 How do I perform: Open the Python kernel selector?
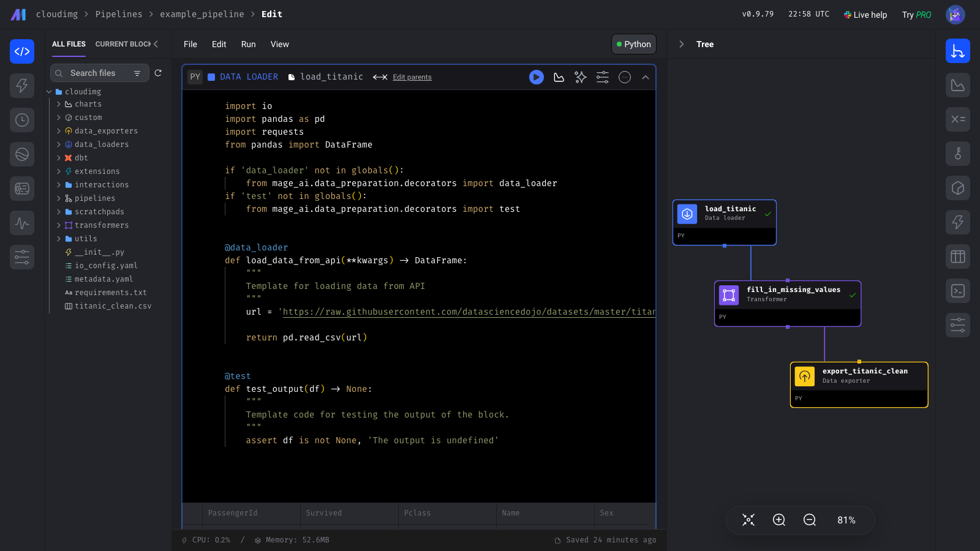pos(634,44)
